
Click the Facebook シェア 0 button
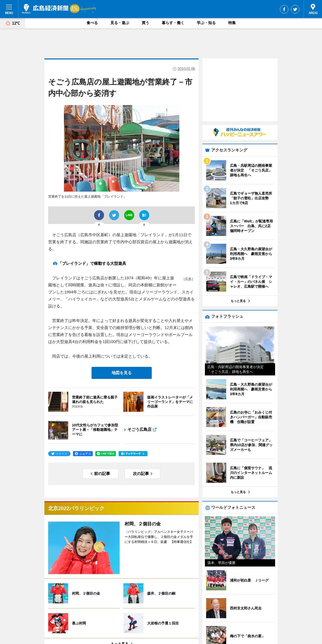click(83, 454)
